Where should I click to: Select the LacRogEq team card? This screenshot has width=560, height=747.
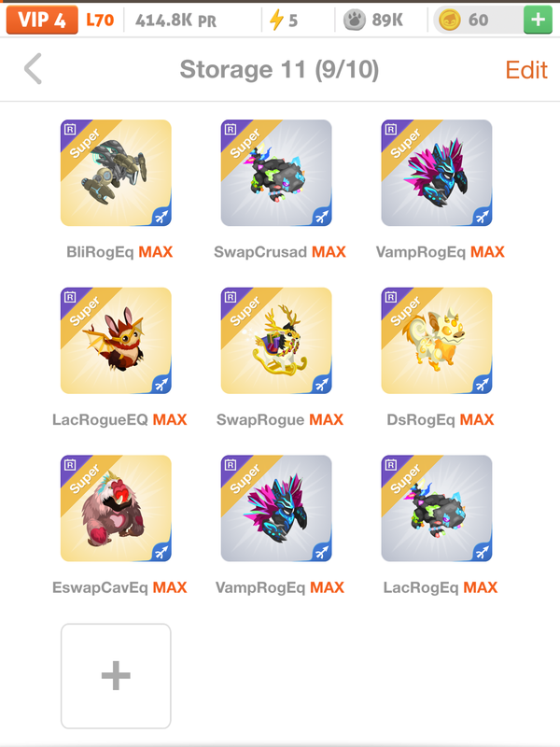tap(437, 508)
